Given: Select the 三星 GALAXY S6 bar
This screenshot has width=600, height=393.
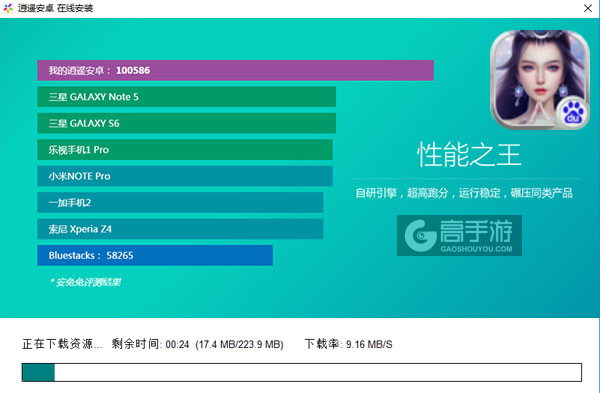Looking at the screenshot, I should (x=187, y=123).
